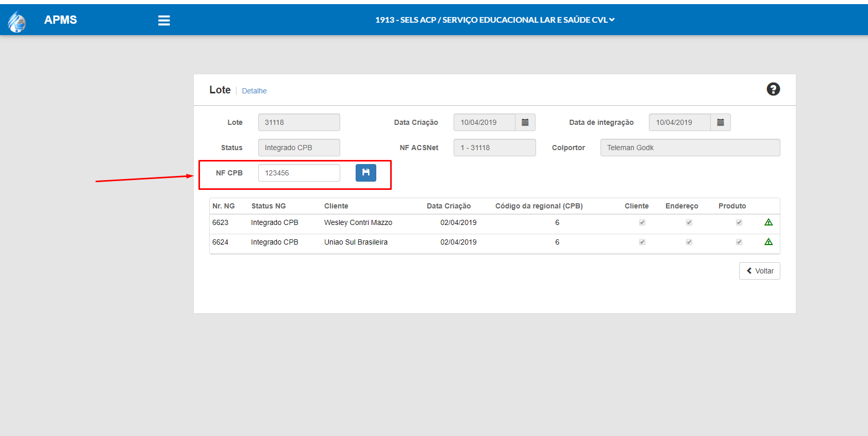The image size is (868, 436).
Task: Click the warning triangle for row 6624
Action: click(769, 242)
